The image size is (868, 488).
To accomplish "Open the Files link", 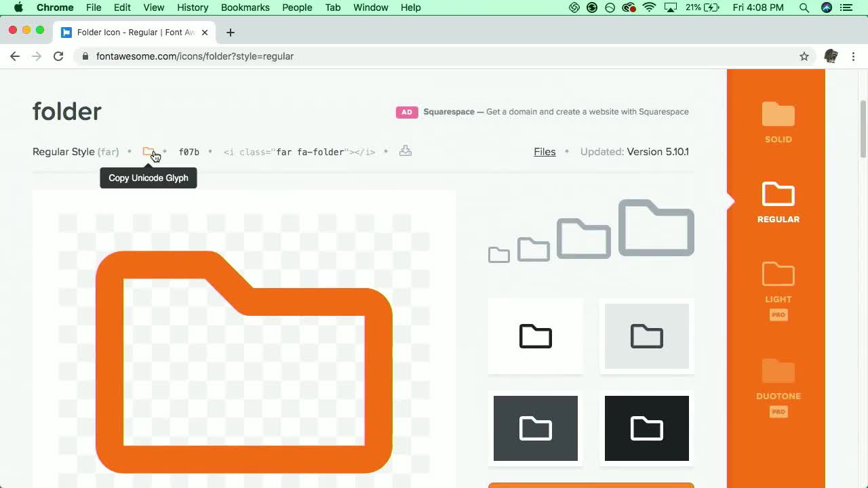I will 545,152.
